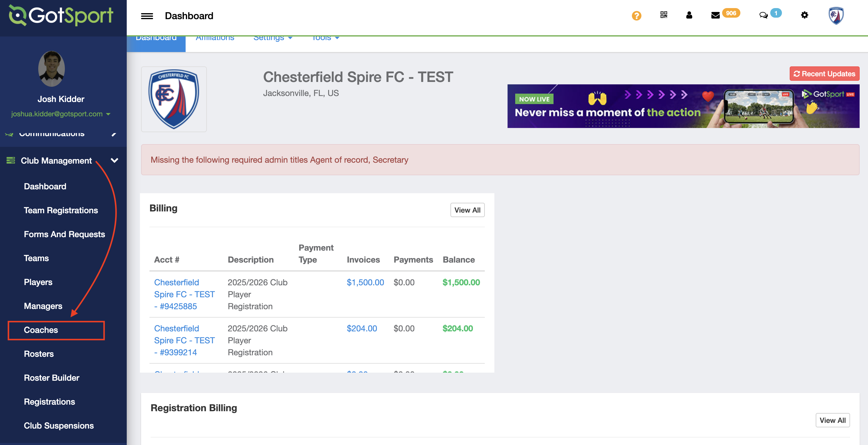Select Roster Builder in sidebar
This screenshot has height=445, width=868.
coord(51,378)
